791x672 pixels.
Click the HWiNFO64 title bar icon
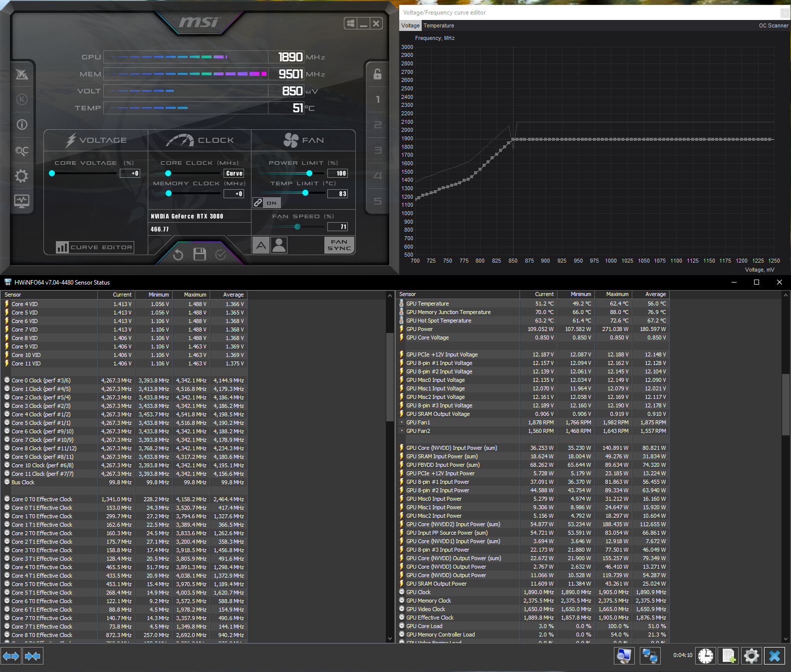pyautogui.click(x=8, y=282)
